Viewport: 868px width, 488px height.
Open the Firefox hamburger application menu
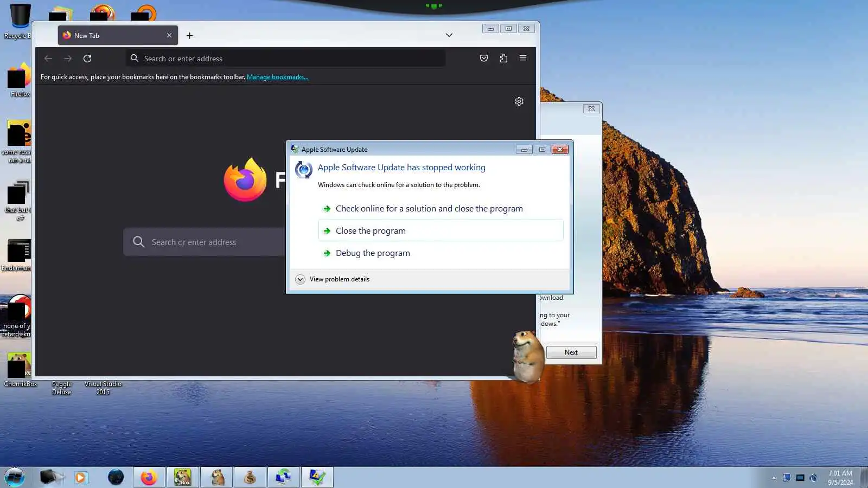pyautogui.click(x=523, y=58)
